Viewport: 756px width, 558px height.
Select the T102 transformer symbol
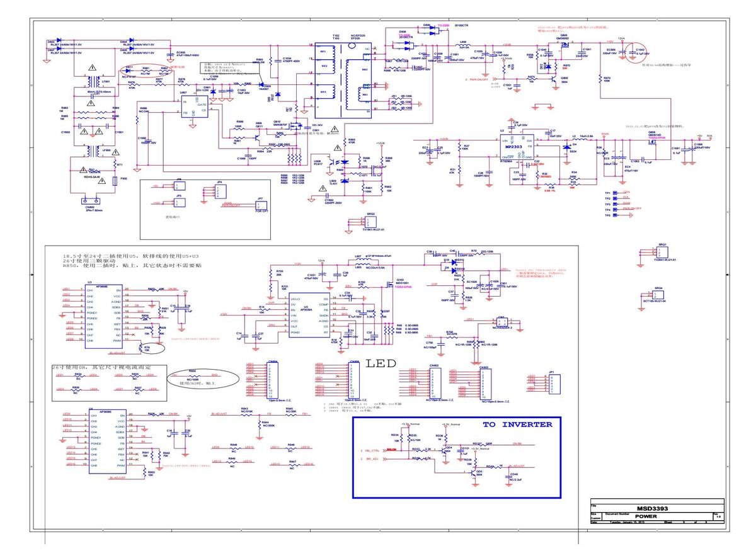pos(344,78)
